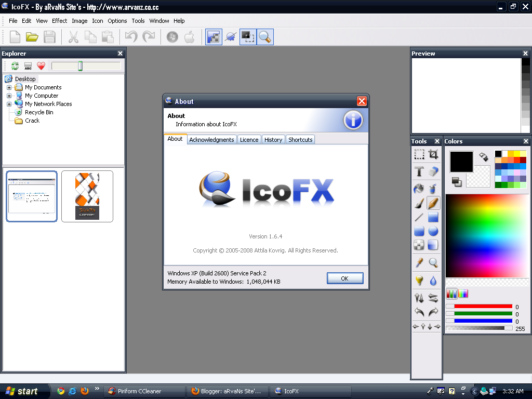Image resolution: width=532 pixels, height=399 pixels.
Task: Select the screenshot thumbnail in Explorer
Action: [32, 196]
